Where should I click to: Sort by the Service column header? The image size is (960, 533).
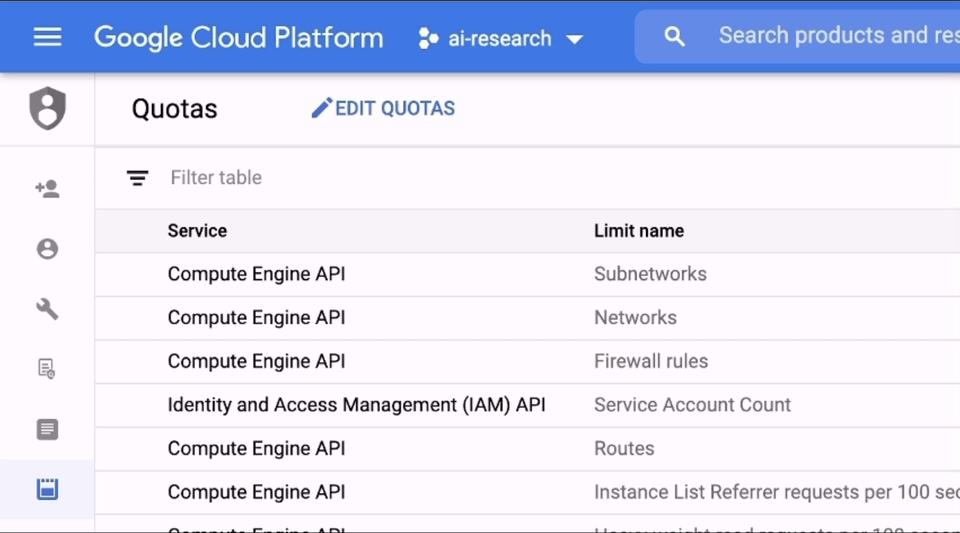[197, 231]
